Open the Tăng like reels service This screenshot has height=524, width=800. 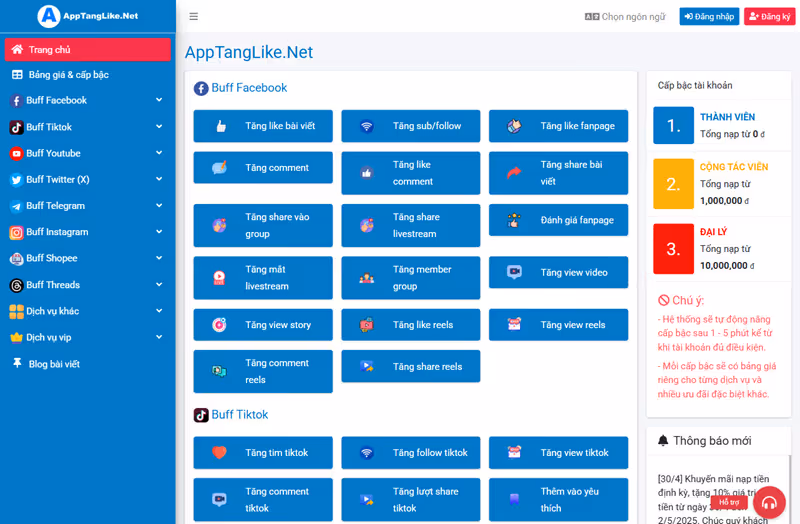411,325
